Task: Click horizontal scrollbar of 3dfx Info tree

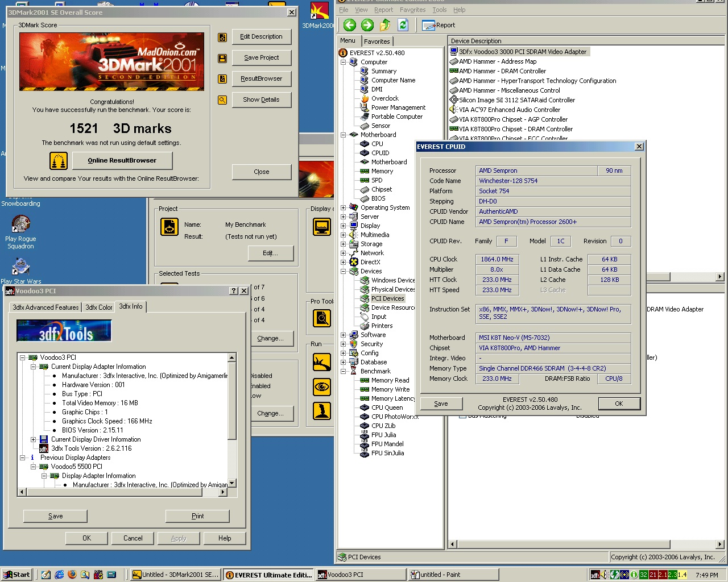Action: click(122, 492)
